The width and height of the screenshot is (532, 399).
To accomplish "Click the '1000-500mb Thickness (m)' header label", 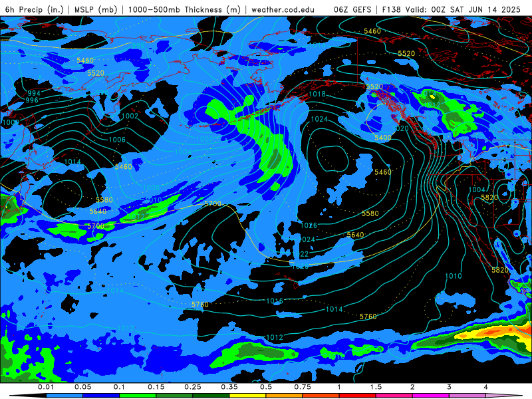I will click(184, 9).
